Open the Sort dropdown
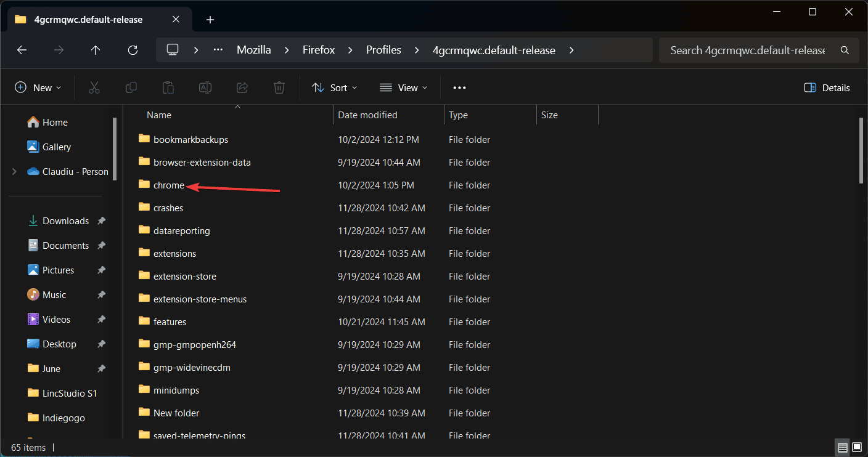The width and height of the screenshot is (868, 457). coord(334,88)
